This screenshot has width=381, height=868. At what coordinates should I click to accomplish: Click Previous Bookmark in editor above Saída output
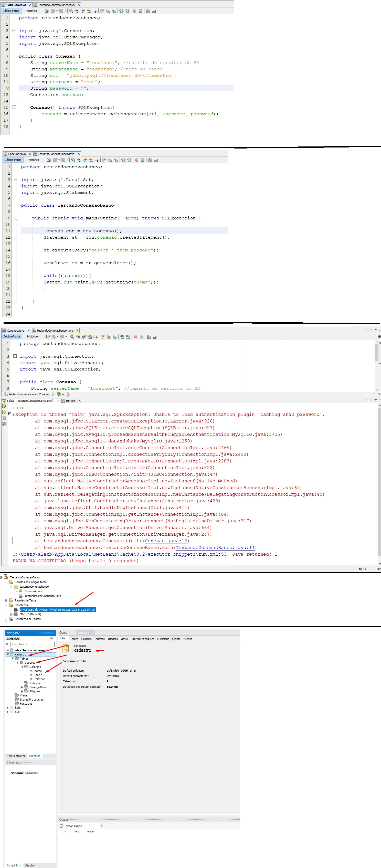coord(103,337)
